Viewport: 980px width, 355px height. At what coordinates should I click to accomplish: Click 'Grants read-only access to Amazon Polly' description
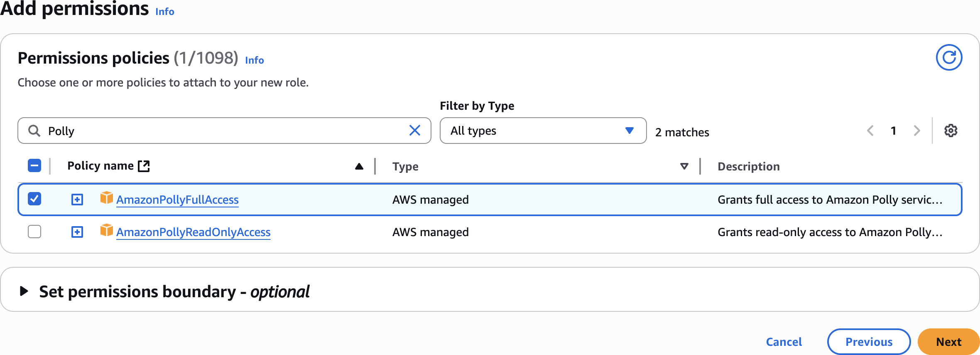pos(830,232)
